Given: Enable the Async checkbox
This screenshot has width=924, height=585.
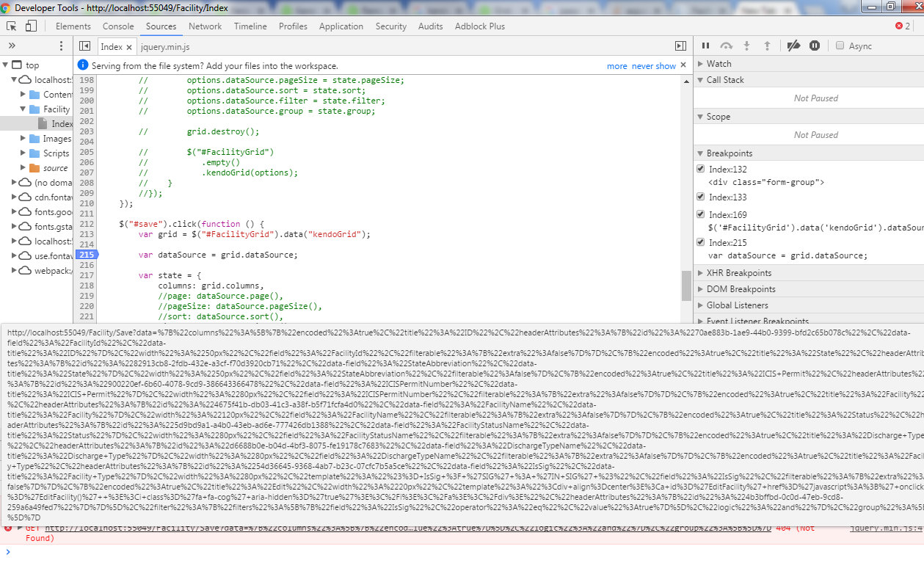Looking at the screenshot, I should pyautogui.click(x=840, y=46).
